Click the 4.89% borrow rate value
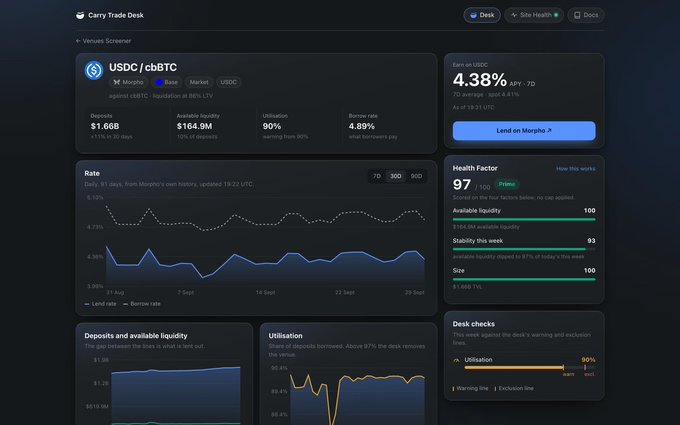 tap(362, 126)
